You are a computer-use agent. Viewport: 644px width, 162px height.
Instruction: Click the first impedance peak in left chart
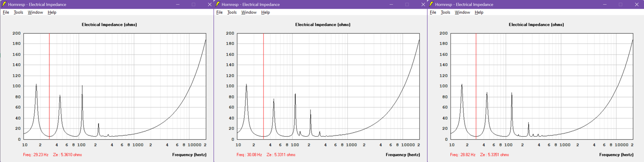tap(36, 85)
